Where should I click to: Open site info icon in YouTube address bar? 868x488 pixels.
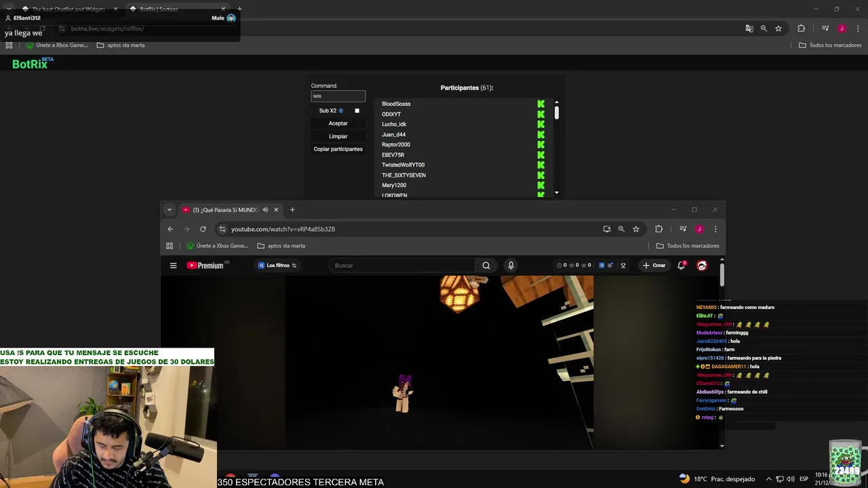pos(222,229)
